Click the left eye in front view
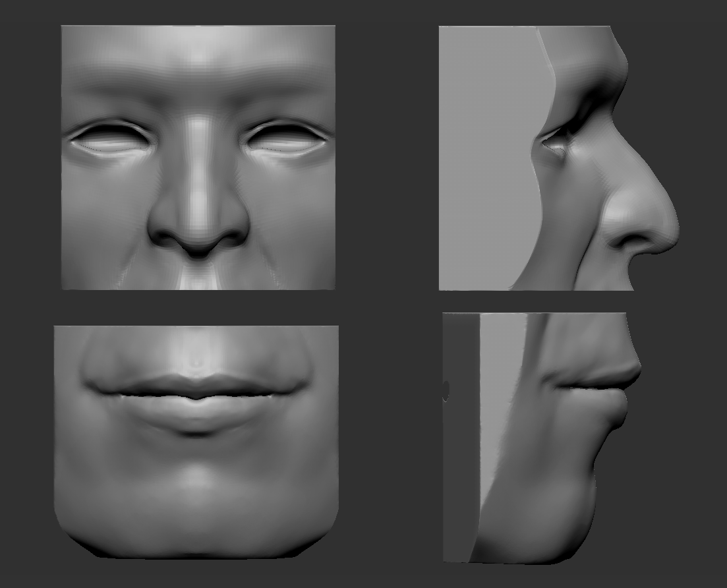Image resolution: width=727 pixels, height=588 pixels. [x=110, y=141]
